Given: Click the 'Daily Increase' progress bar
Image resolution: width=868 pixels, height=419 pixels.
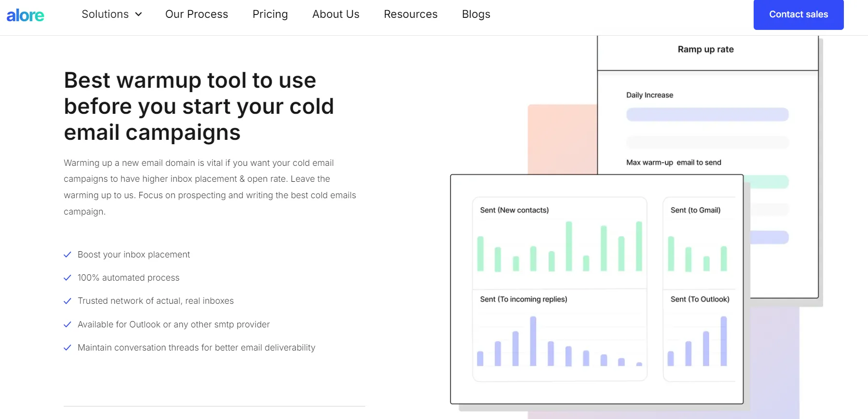Looking at the screenshot, I should (x=707, y=114).
